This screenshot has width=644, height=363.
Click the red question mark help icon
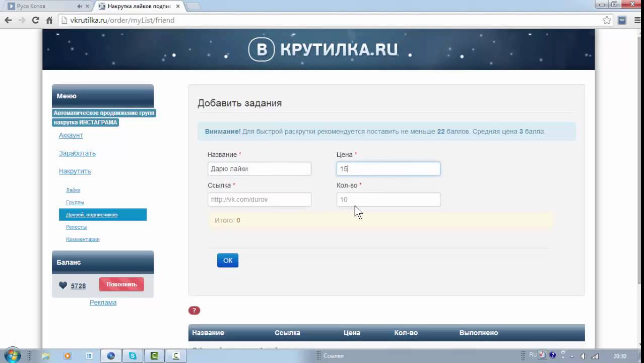pos(194,311)
